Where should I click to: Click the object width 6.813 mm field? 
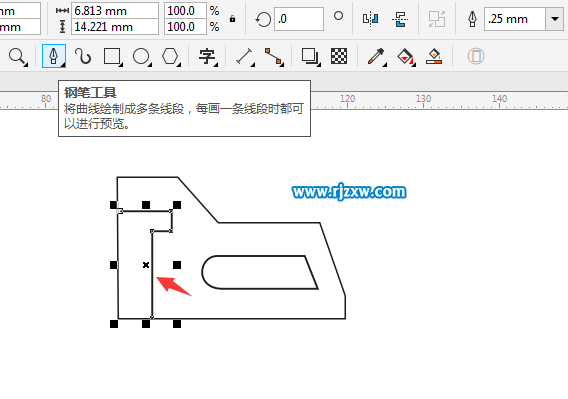pyautogui.click(x=115, y=11)
